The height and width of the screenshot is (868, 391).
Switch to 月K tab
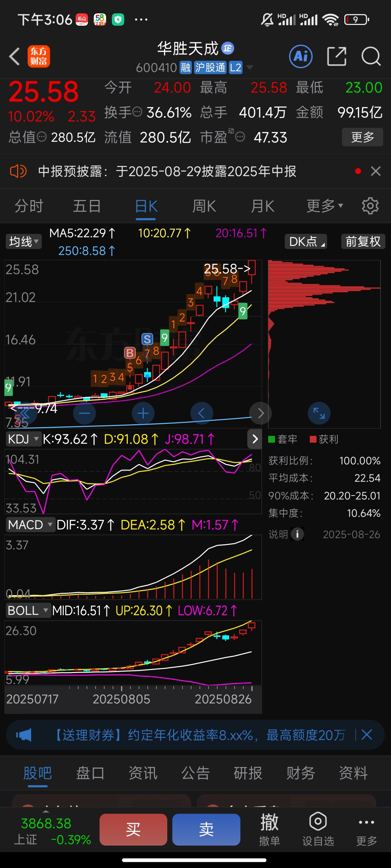pos(263,206)
